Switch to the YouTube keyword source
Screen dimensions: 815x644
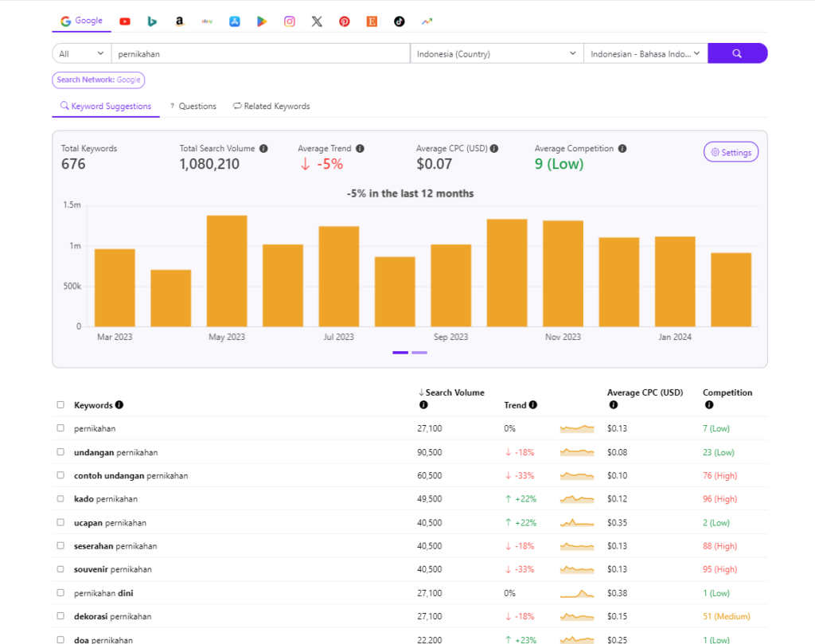pyautogui.click(x=125, y=21)
